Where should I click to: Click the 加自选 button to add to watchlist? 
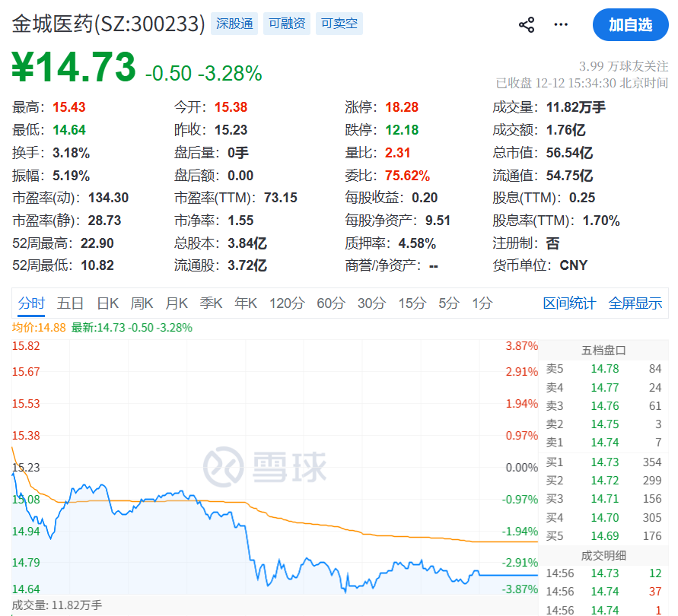click(629, 24)
